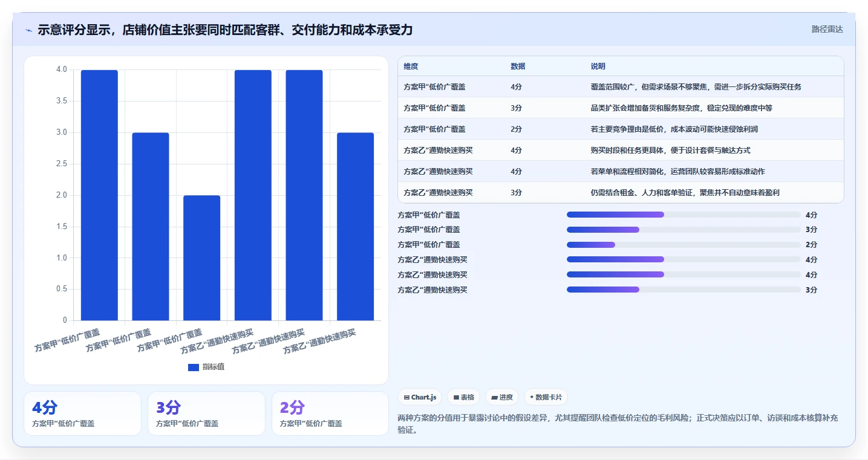Select the 进度 chip
This screenshot has height=460, width=868.
click(x=502, y=397)
